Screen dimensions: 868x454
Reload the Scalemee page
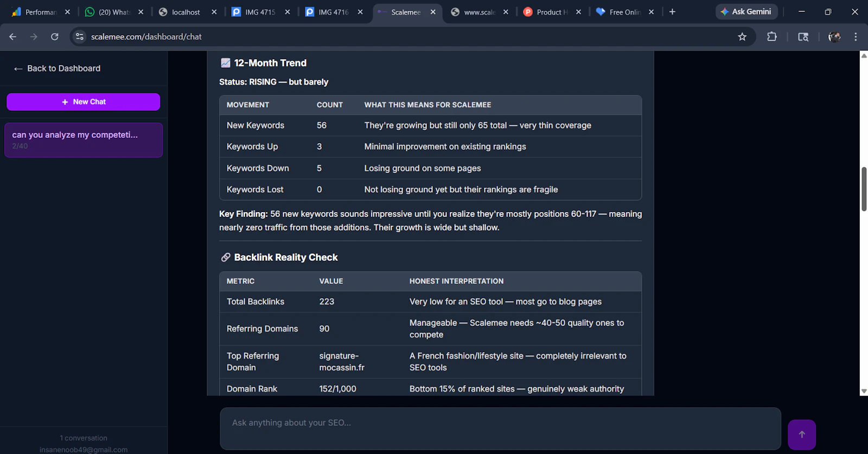click(x=55, y=36)
